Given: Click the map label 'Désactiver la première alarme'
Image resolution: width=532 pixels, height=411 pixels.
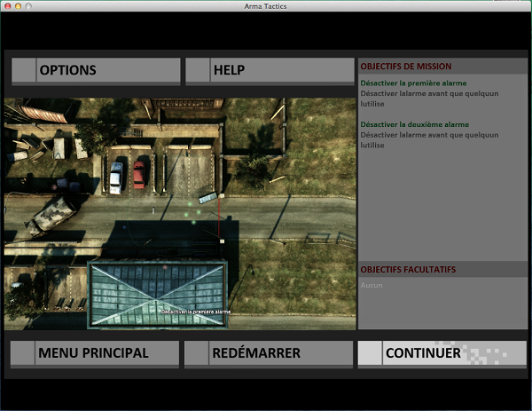Looking at the screenshot, I should [x=196, y=312].
